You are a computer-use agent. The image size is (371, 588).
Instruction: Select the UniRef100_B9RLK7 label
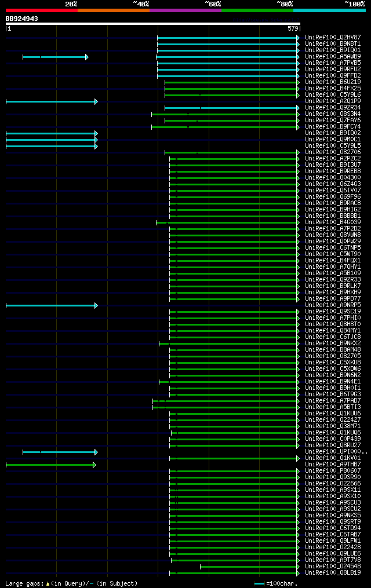click(x=333, y=286)
